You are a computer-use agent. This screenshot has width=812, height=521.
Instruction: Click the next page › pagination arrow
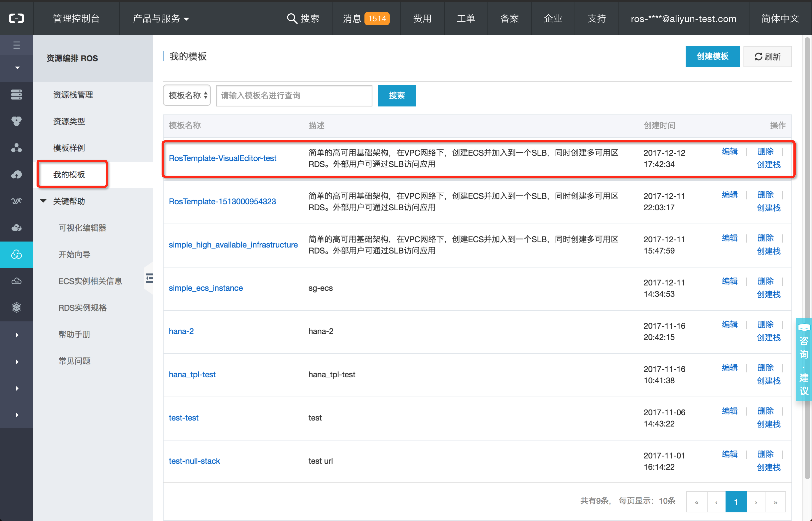756,502
